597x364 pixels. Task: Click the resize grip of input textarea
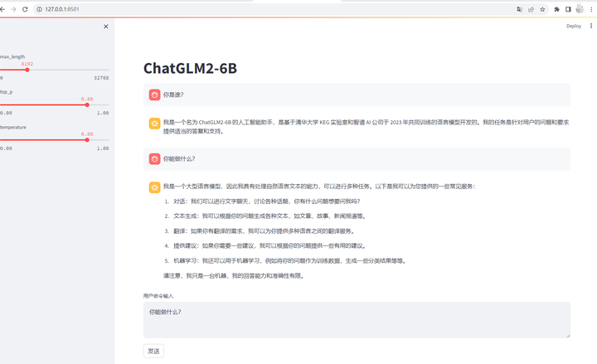(568, 335)
